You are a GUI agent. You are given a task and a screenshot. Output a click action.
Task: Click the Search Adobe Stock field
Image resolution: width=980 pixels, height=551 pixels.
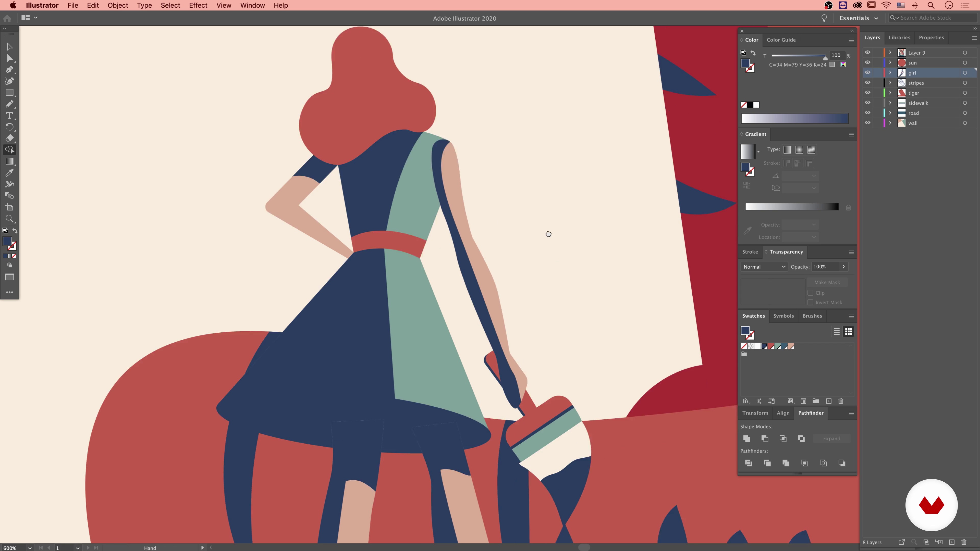coord(933,18)
